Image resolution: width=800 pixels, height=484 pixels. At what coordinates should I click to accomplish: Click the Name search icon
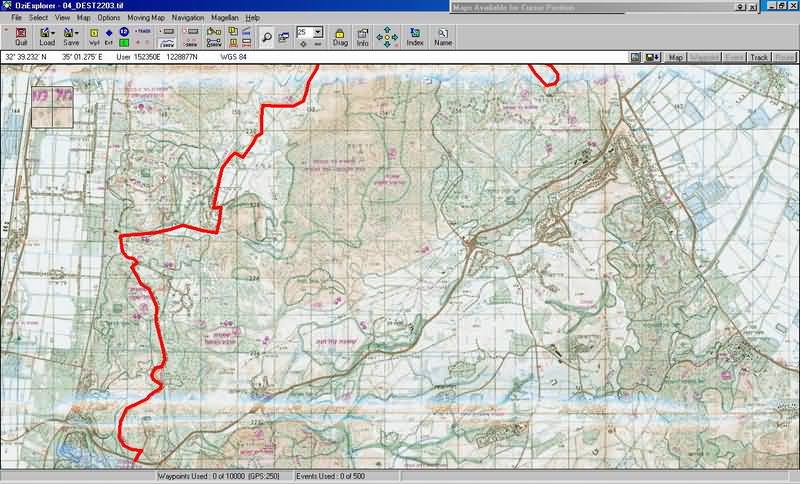(442, 37)
